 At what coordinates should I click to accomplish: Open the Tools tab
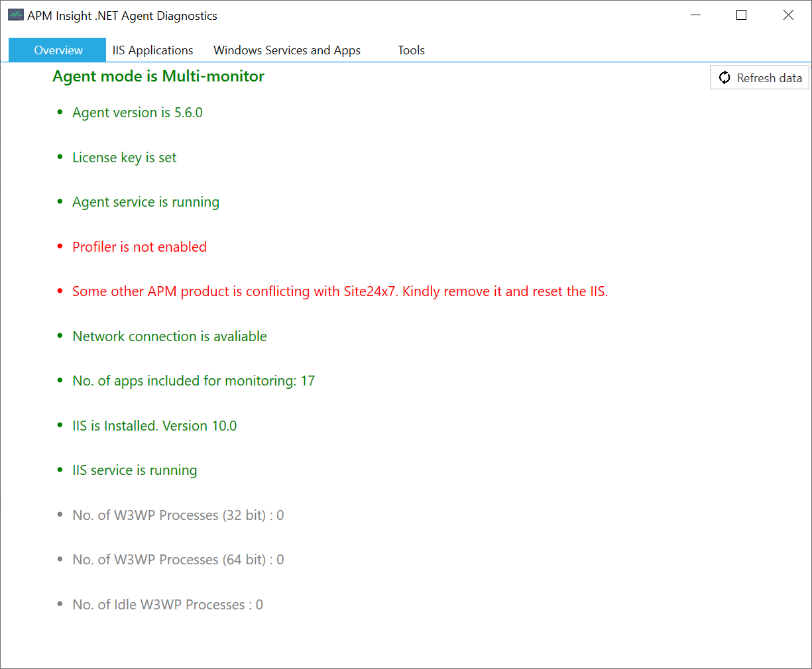(411, 50)
